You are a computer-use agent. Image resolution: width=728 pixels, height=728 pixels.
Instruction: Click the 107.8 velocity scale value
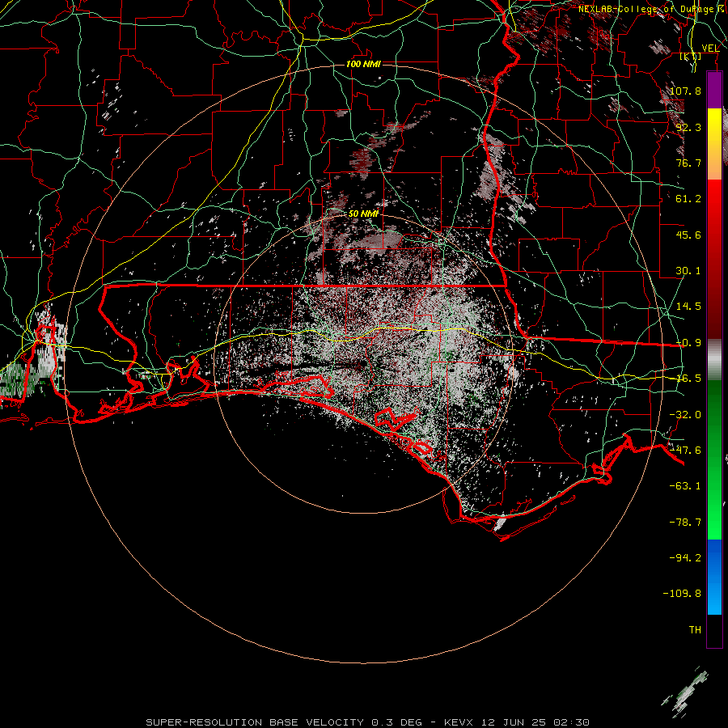(685, 91)
